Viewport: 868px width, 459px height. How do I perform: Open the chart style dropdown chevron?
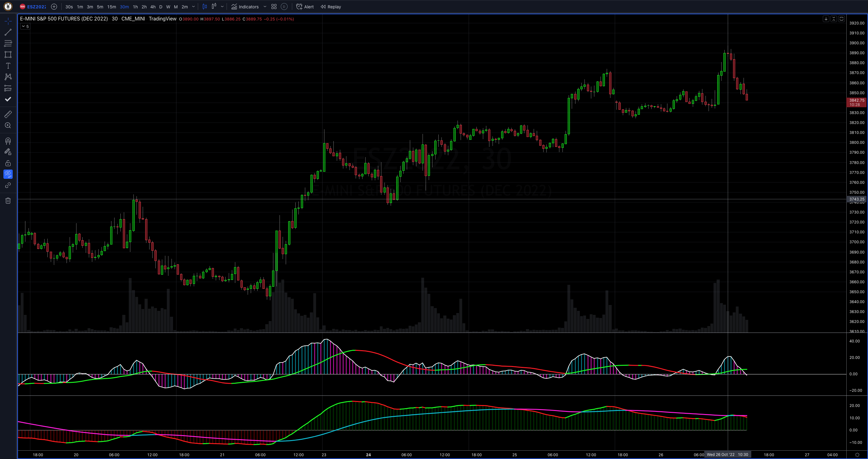222,7
